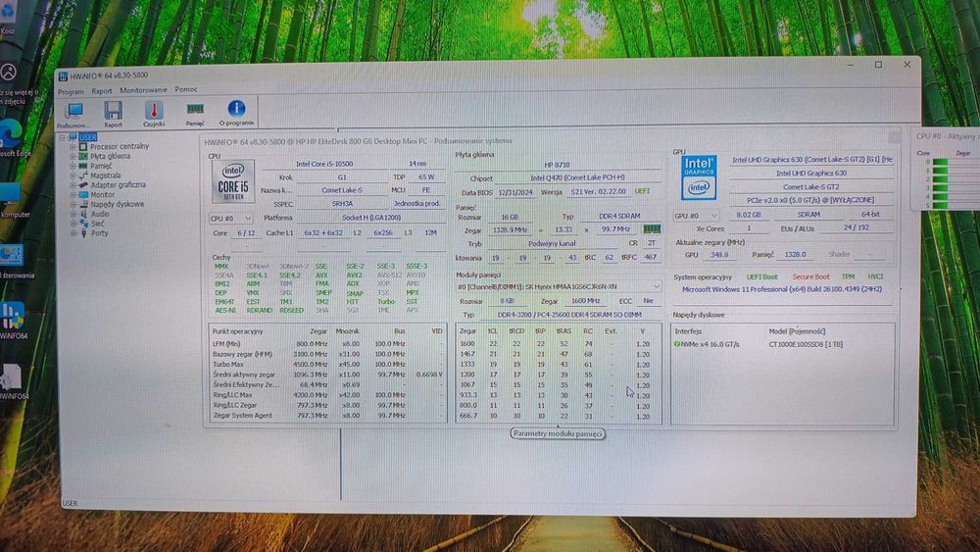Click the 1600 row in memory timings table

click(x=559, y=344)
